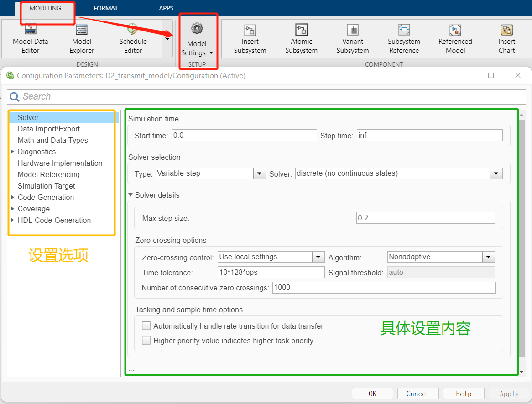Switch to the FORMAT tab
This screenshot has width=532, height=404.
tap(105, 8)
